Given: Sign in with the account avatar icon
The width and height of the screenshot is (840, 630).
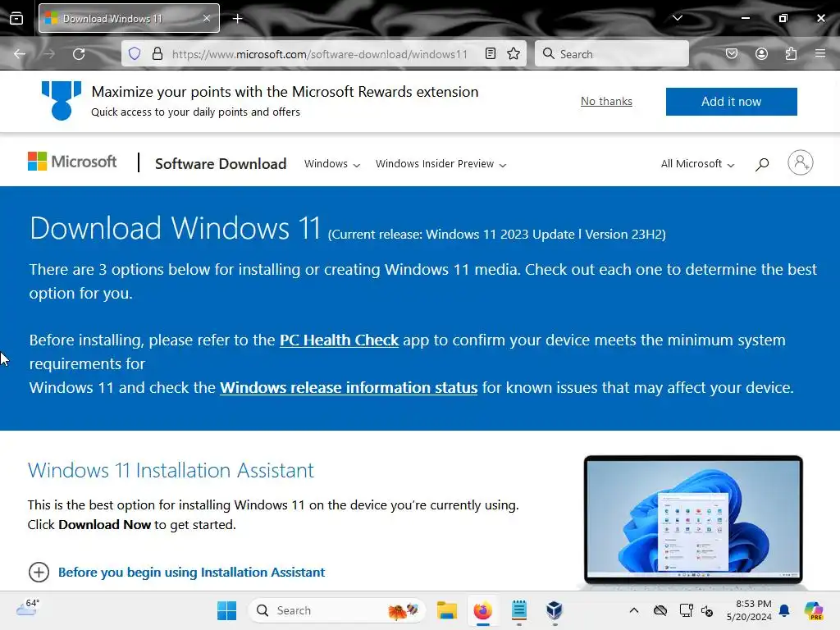Looking at the screenshot, I should click(801, 162).
